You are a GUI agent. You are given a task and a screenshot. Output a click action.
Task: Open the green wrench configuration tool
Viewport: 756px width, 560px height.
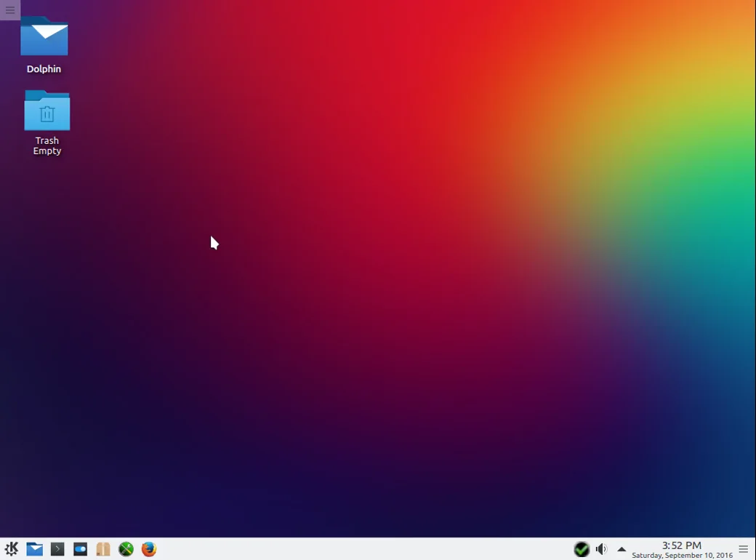(x=126, y=549)
